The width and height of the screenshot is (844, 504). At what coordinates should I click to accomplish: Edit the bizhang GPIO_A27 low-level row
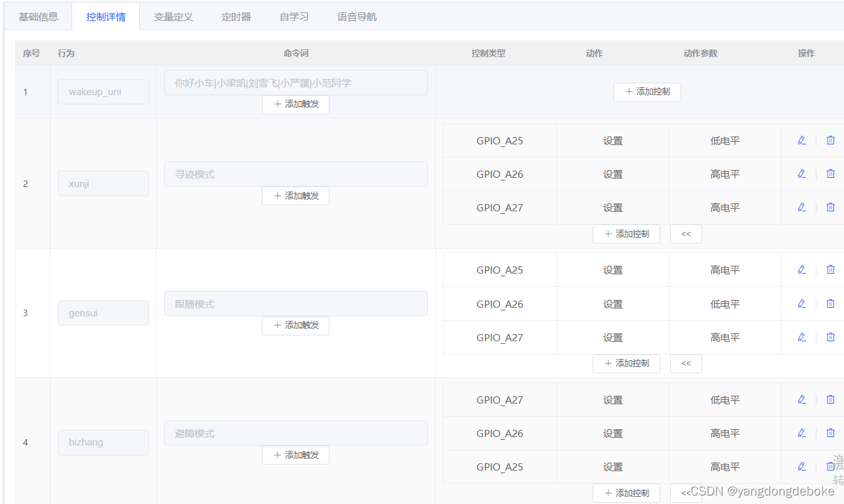[801, 399]
